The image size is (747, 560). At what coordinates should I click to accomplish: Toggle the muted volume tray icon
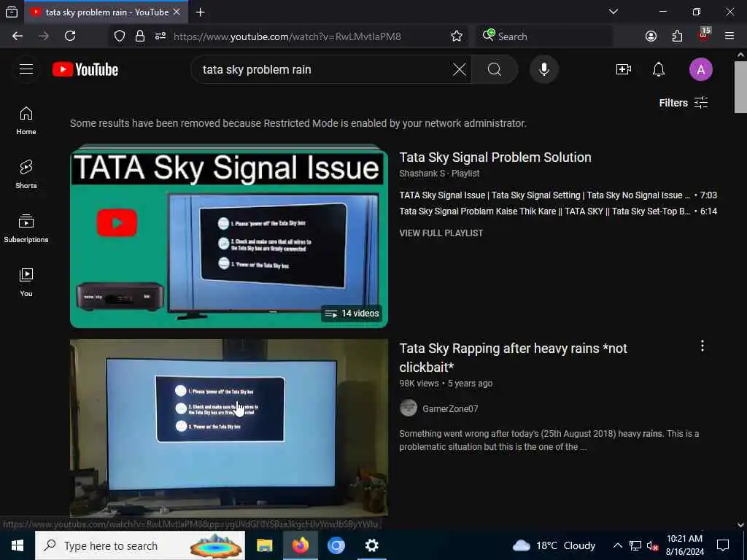click(x=652, y=545)
